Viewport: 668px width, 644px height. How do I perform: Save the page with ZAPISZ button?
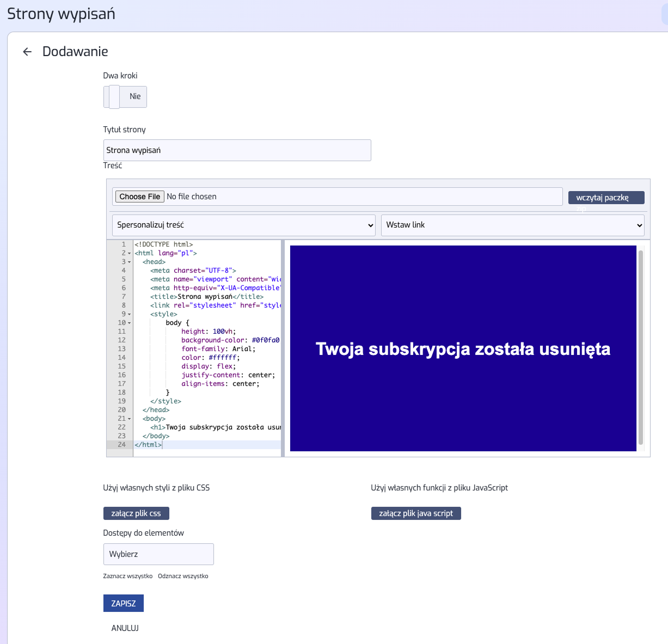click(124, 603)
